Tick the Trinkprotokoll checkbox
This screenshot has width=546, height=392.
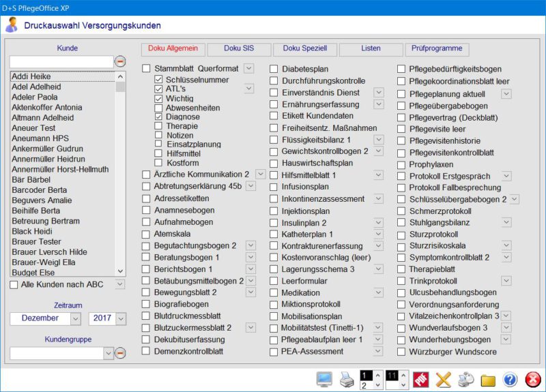(401, 281)
